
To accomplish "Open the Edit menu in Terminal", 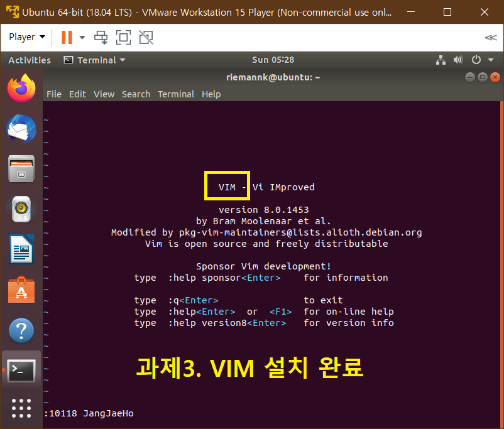I will 77,94.
